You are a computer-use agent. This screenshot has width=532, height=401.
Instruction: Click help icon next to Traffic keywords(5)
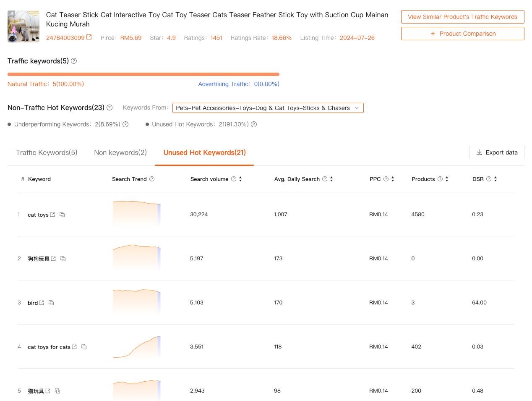74,61
